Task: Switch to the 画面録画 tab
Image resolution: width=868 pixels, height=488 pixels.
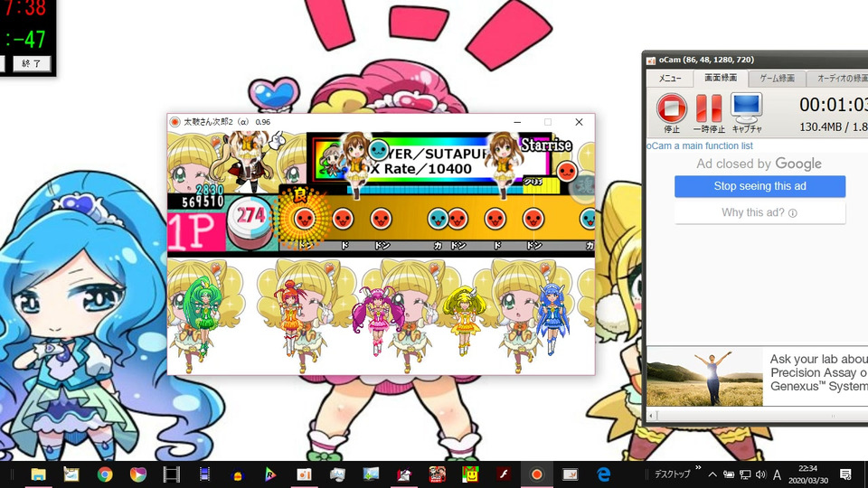Action: pos(721,78)
